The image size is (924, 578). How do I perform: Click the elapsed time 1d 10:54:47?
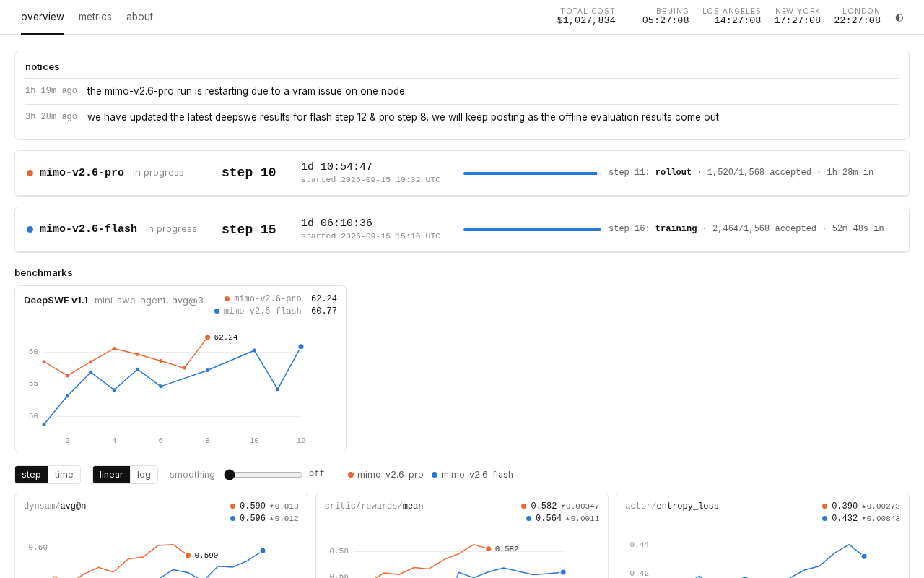(x=337, y=167)
